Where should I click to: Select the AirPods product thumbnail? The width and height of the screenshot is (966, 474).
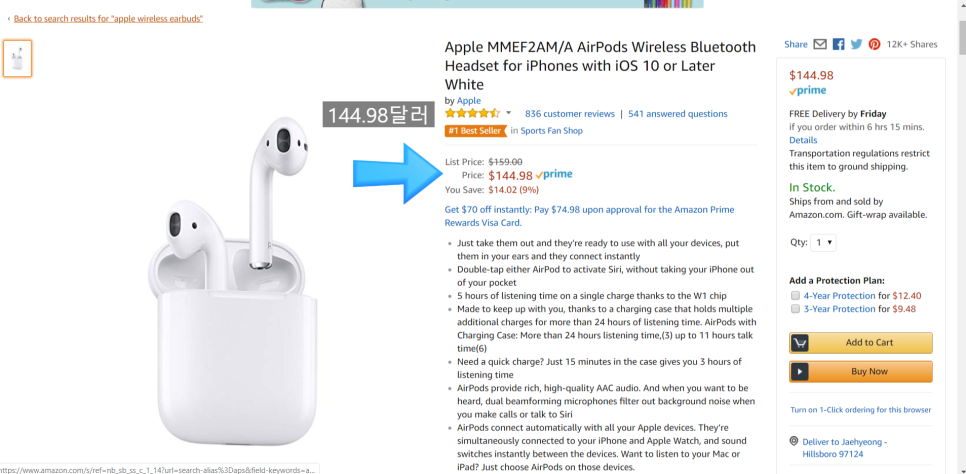(x=18, y=59)
